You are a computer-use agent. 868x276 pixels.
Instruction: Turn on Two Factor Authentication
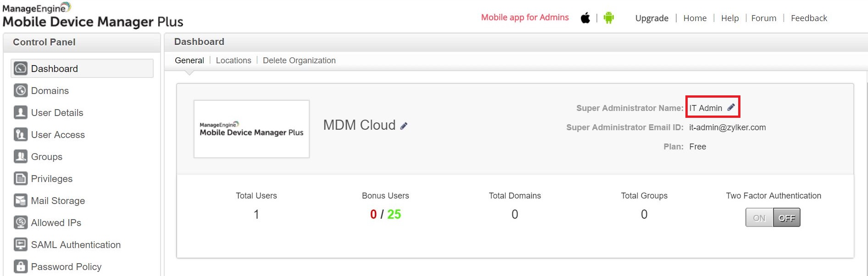pyautogui.click(x=759, y=218)
